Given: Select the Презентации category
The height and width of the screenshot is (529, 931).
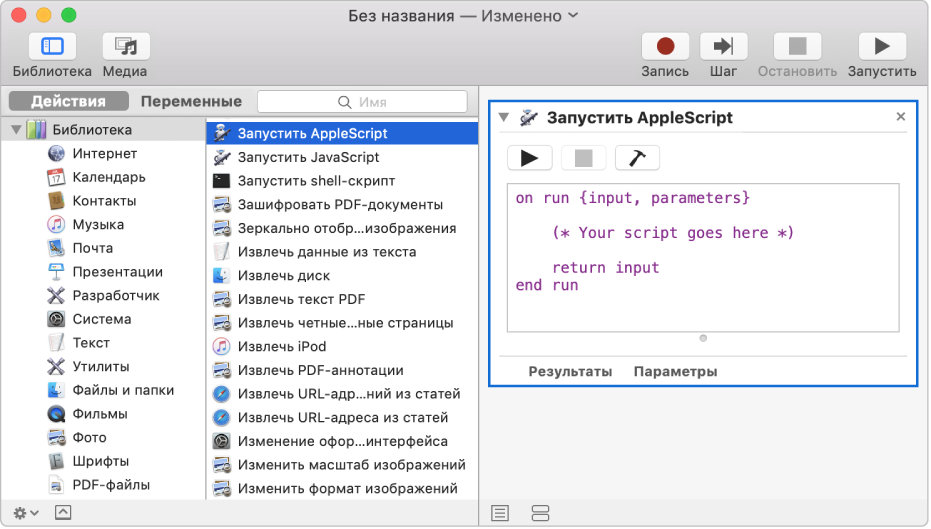Looking at the screenshot, I should 104,272.
